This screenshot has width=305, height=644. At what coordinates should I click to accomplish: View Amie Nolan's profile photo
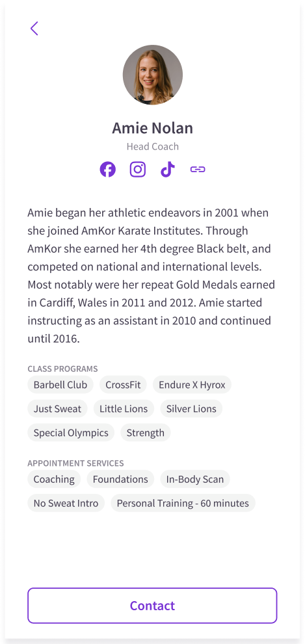click(152, 75)
